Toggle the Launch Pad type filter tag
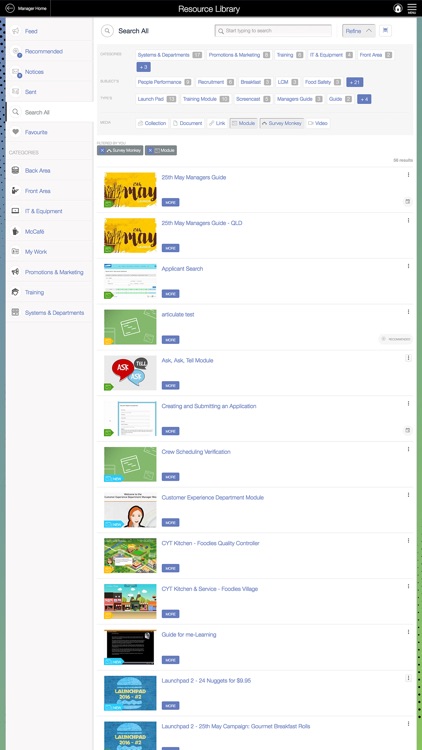The image size is (422, 750). click(x=156, y=99)
